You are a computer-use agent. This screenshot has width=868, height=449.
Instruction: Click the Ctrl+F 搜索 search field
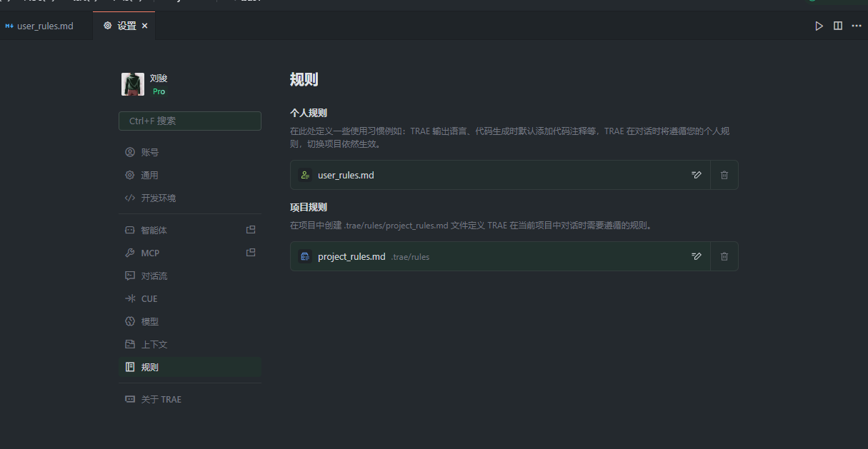[190, 121]
